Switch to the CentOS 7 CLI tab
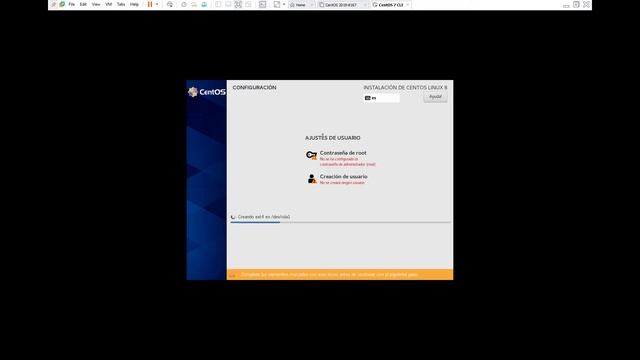 [x=391, y=5]
